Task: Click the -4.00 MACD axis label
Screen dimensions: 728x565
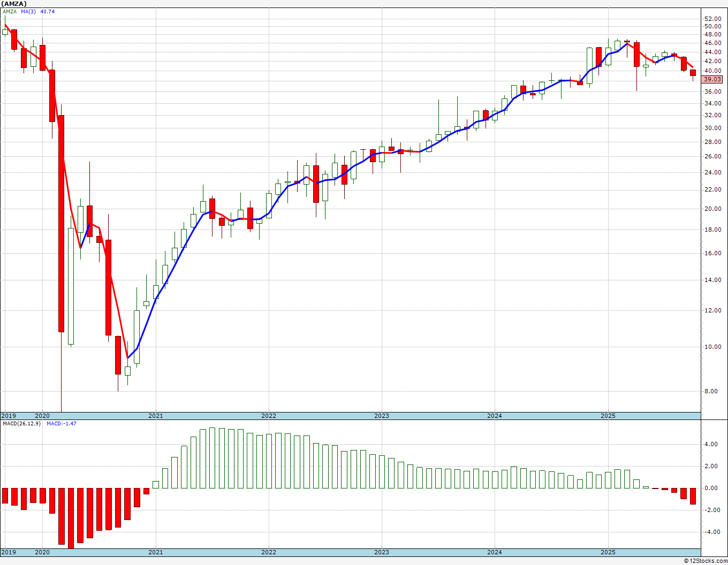Action: (x=711, y=532)
